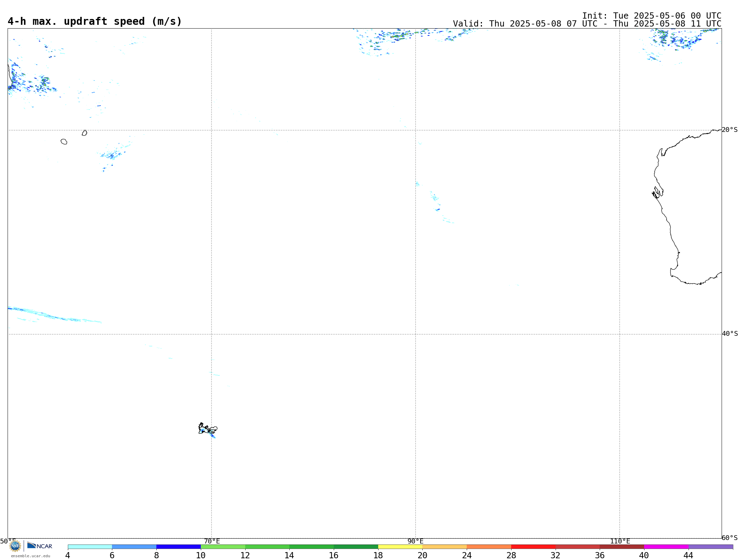Viewport: 744px width, 560px height.
Task: Pick the purple swatch above 44
Action: point(711,547)
